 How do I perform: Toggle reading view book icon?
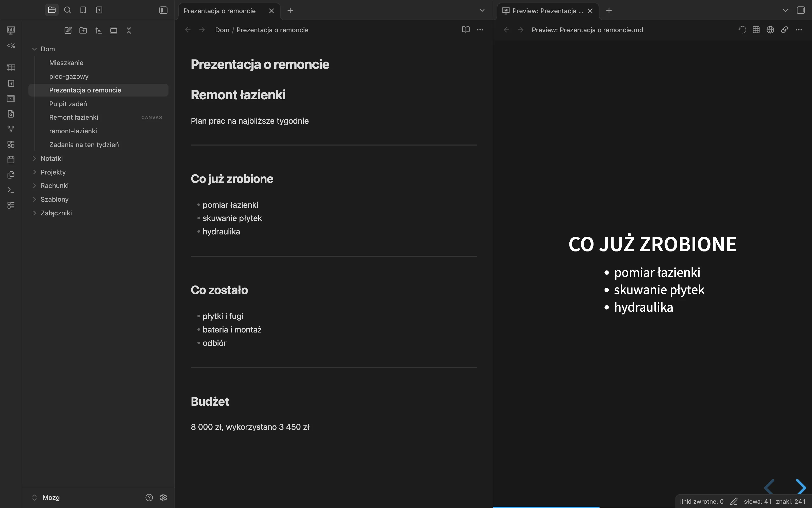pos(466,30)
